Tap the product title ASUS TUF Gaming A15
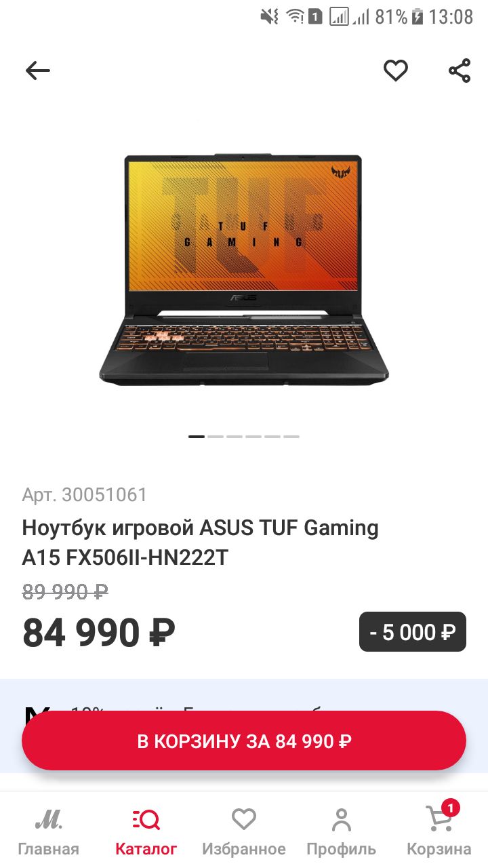The width and height of the screenshot is (488, 868). point(201,542)
